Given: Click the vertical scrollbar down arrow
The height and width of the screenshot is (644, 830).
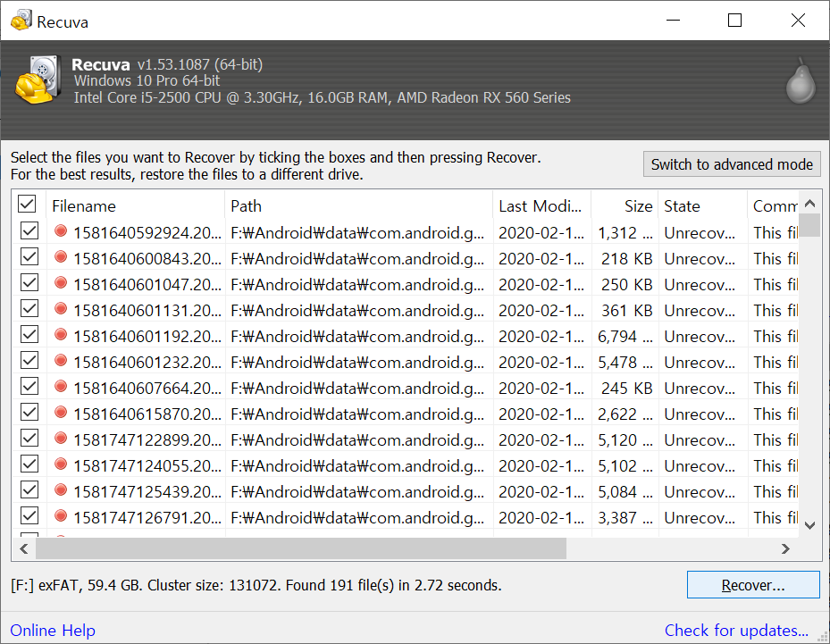Looking at the screenshot, I should 809,525.
